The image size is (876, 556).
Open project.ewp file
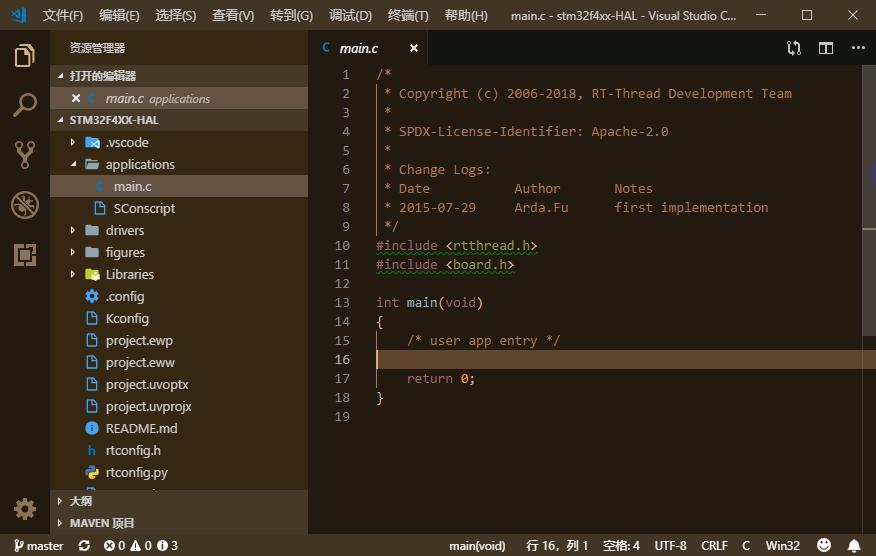click(179, 340)
